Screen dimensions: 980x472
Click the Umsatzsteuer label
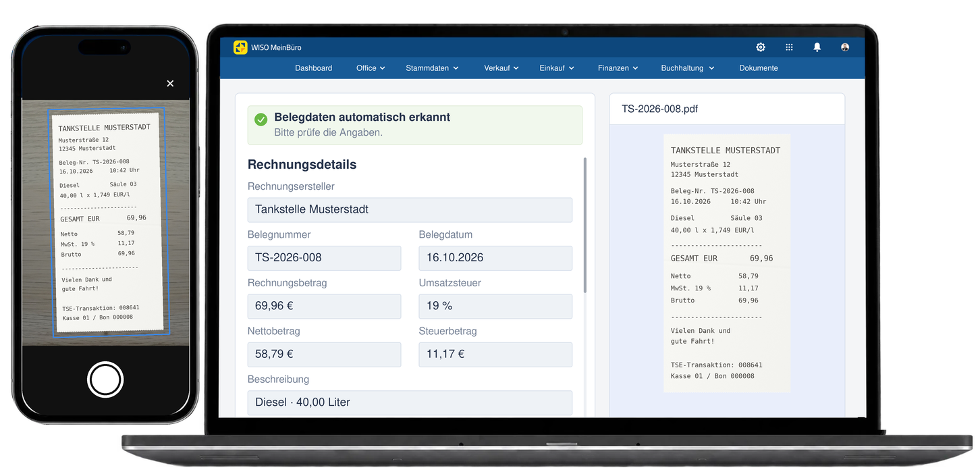click(x=450, y=283)
